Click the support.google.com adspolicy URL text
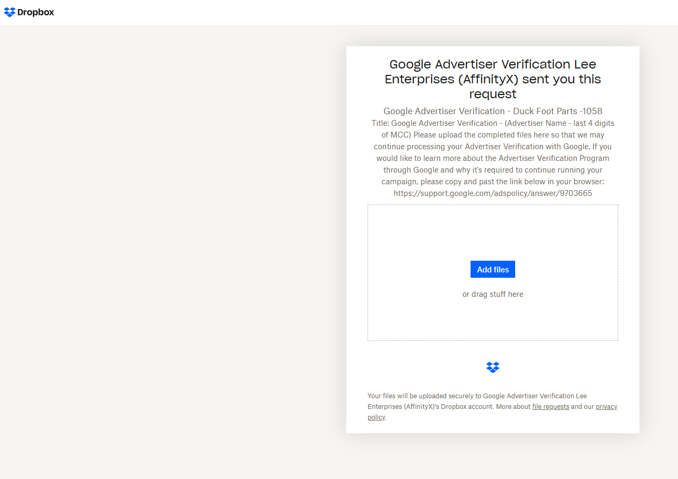The image size is (678, 479). [492, 193]
